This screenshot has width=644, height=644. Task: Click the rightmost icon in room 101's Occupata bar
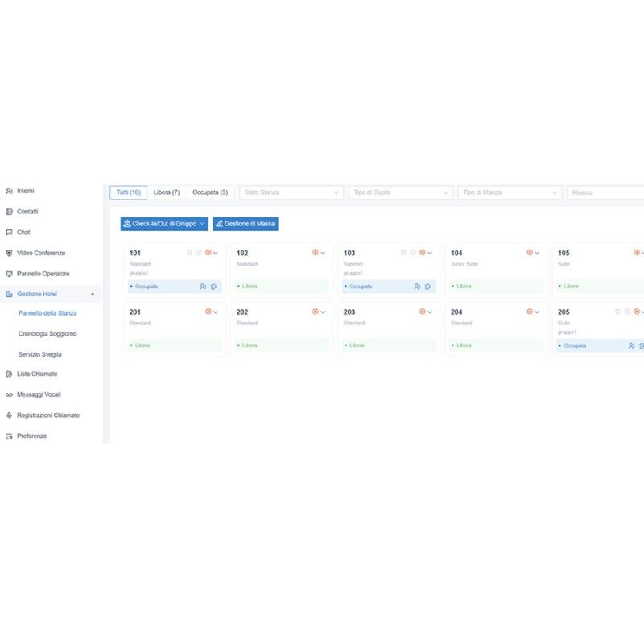(213, 287)
